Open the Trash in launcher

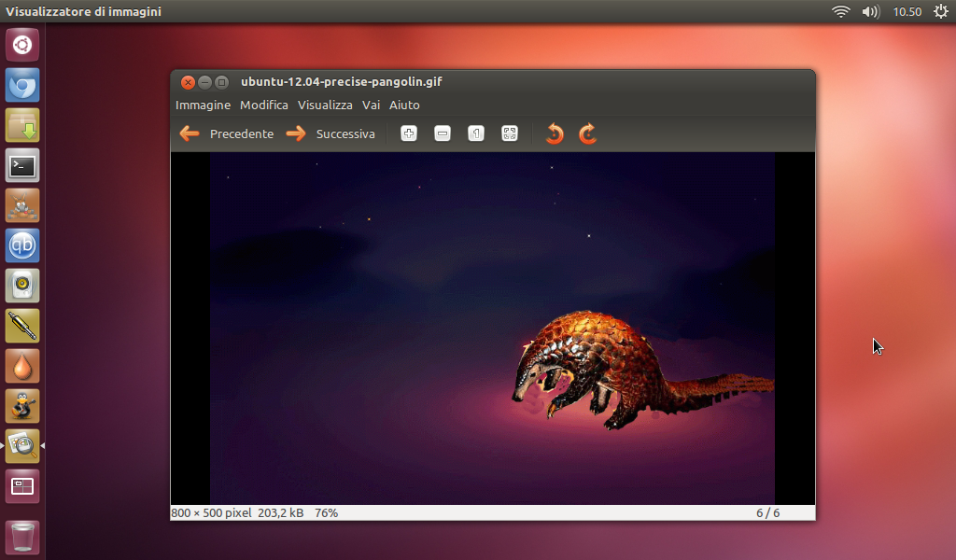click(x=22, y=537)
